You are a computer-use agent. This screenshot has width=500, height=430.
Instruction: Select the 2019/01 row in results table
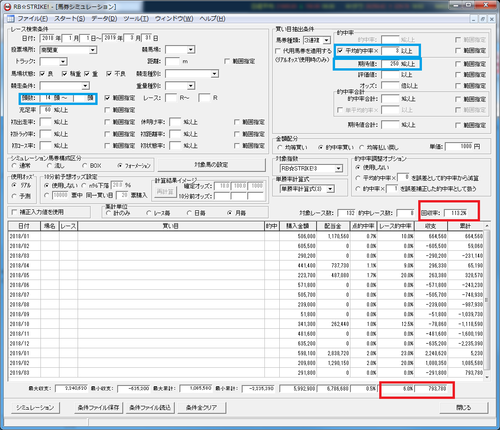click(246, 353)
